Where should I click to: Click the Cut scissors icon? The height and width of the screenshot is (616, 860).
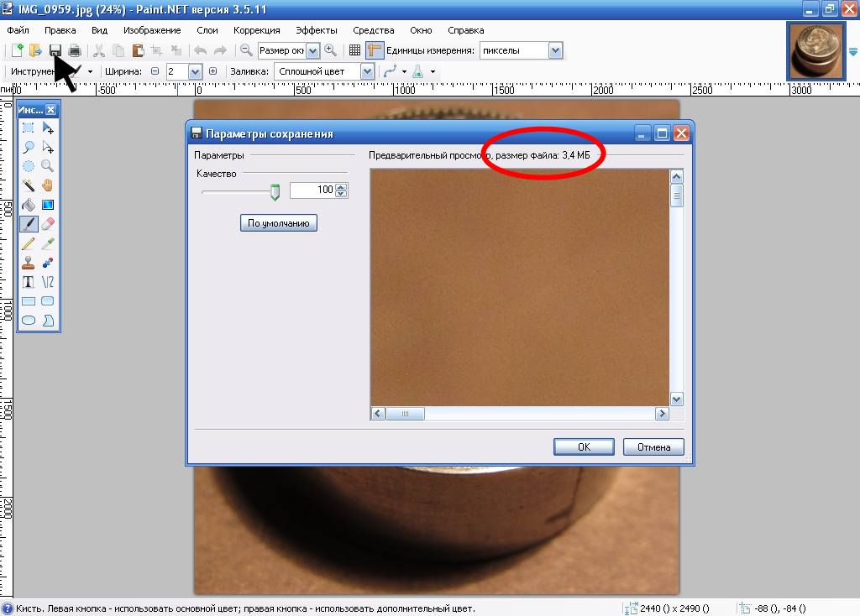click(x=99, y=50)
